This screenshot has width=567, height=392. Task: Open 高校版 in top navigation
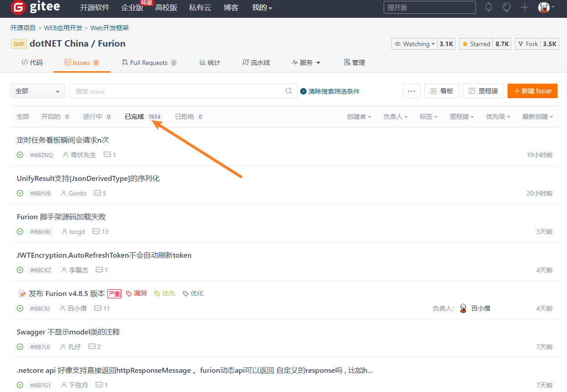point(166,8)
